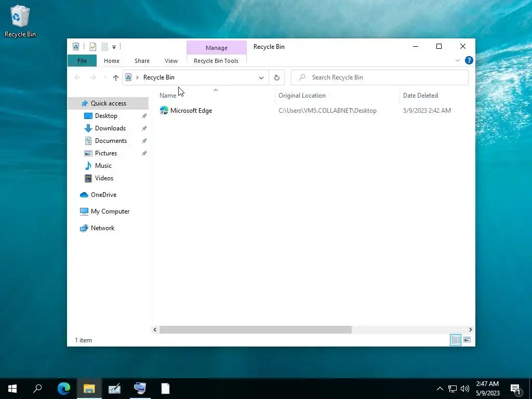Open the Help question mark icon
Image resolution: width=532 pixels, height=399 pixels.
click(469, 60)
